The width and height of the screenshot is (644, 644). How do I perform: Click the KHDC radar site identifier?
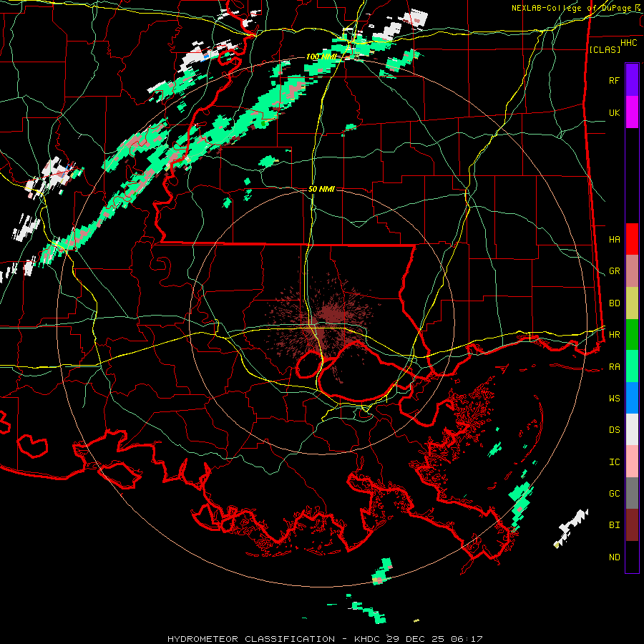(x=369, y=639)
